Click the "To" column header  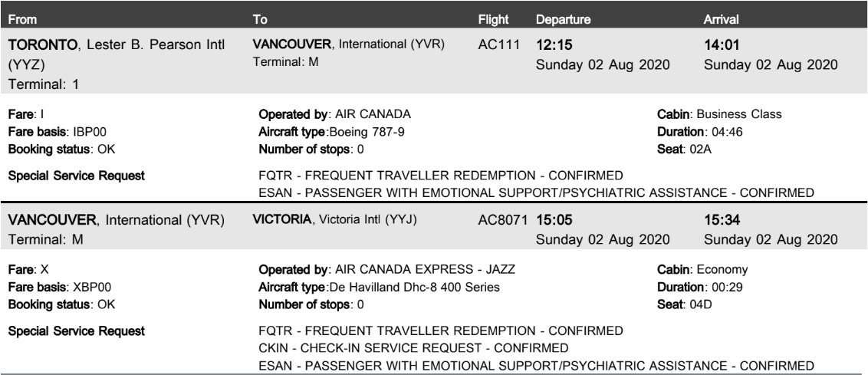pyautogui.click(x=259, y=15)
